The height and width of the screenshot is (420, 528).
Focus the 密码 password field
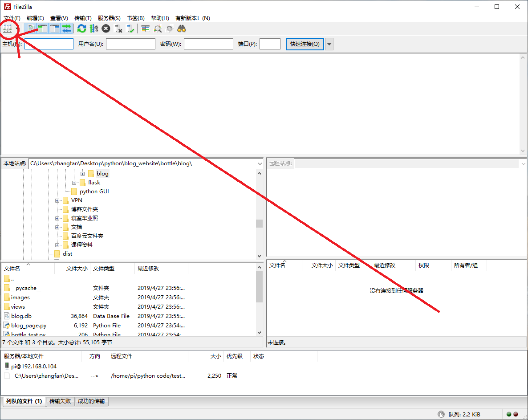click(208, 44)
